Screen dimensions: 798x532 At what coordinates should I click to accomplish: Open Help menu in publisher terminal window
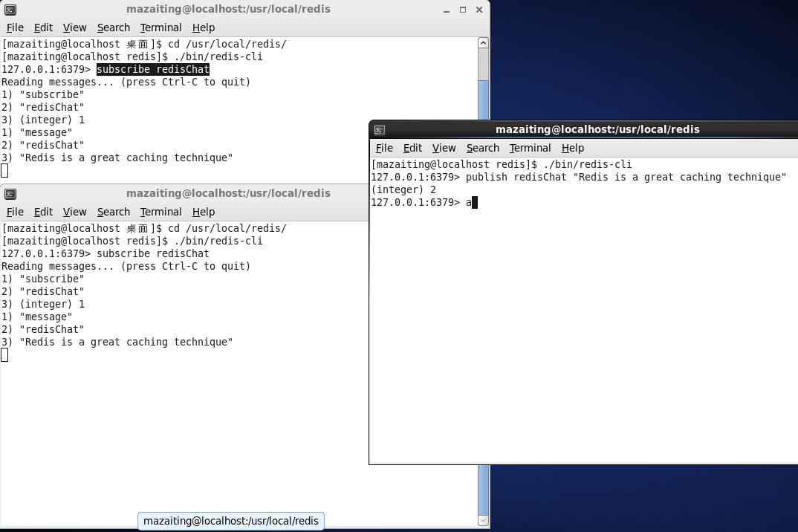pos(573,148)
